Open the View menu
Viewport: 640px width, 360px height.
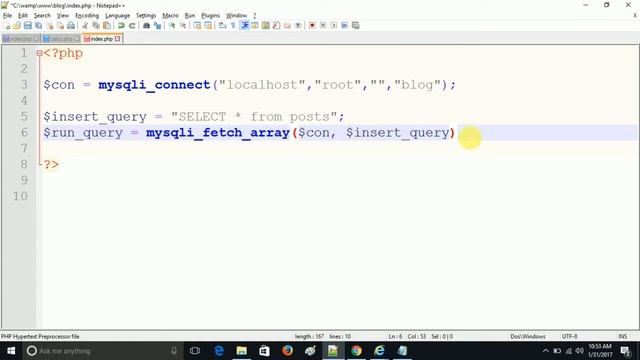pyautogui.click(x=62, y=16)
